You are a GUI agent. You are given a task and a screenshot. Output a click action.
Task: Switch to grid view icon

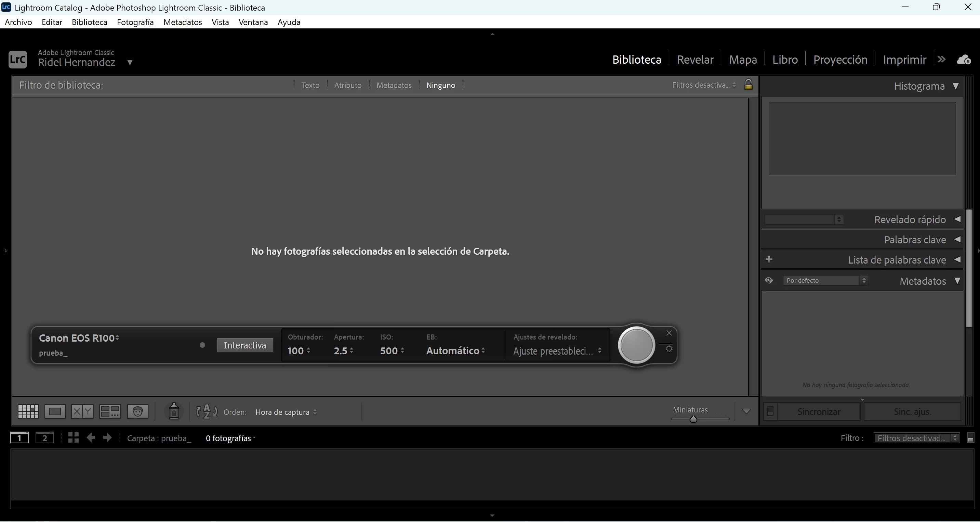point(28,411)
